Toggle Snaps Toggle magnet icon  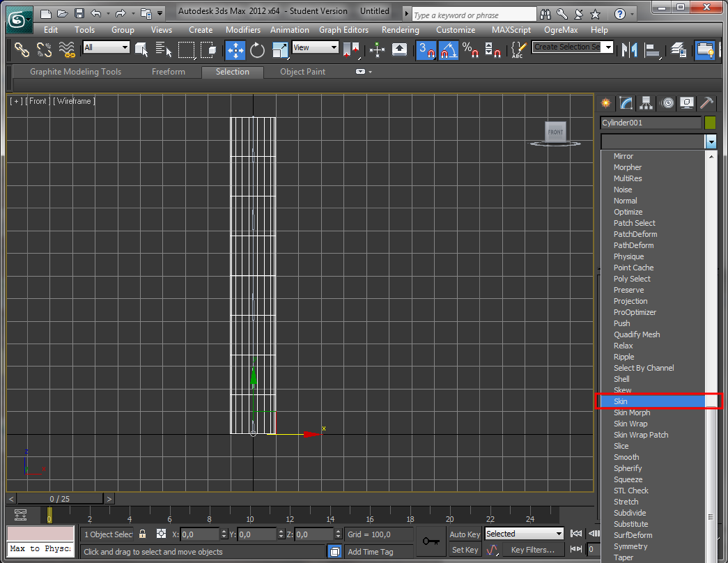coord(426,50)
